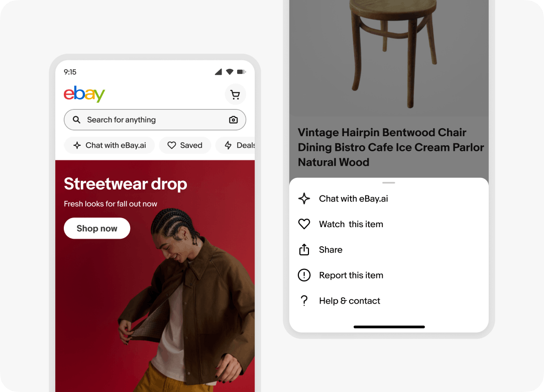This screenshot has height=392, width=544.
Task: Focus the Search for anything field
Action: coord(155,120)
